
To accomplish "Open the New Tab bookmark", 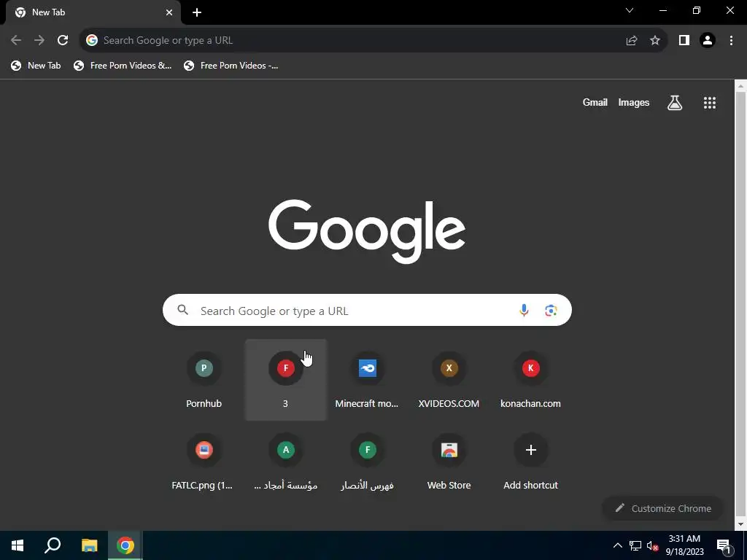I will click(x=36, y=66).
